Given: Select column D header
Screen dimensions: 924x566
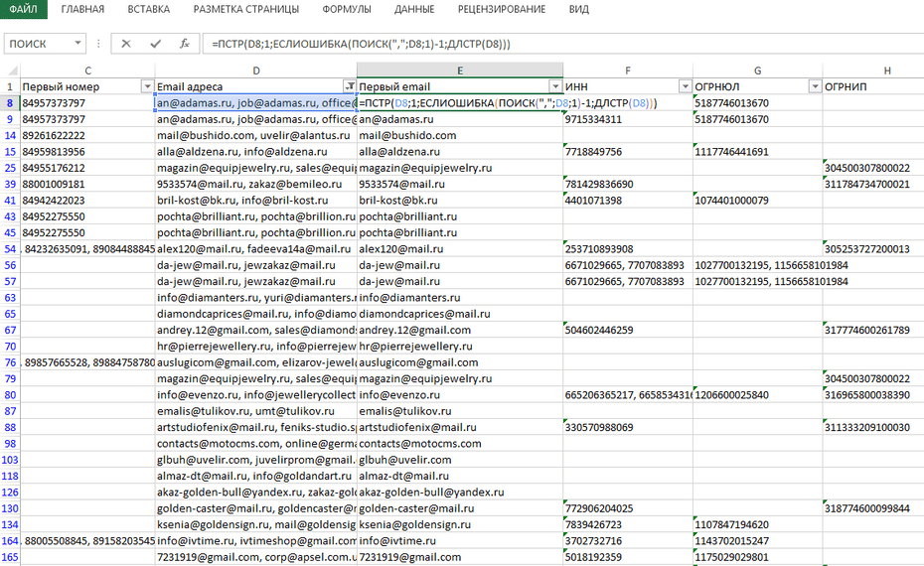Looking at the screenshot, I should [256, 71].
